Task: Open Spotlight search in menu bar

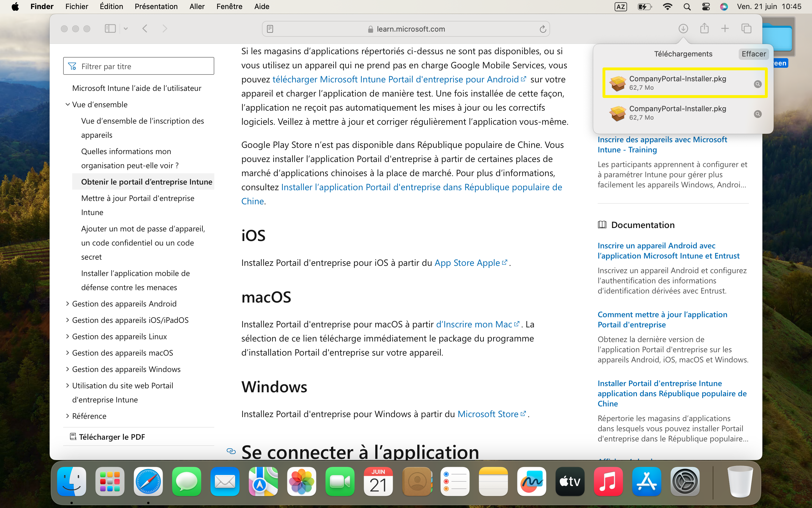Action: tap(687, 6)
